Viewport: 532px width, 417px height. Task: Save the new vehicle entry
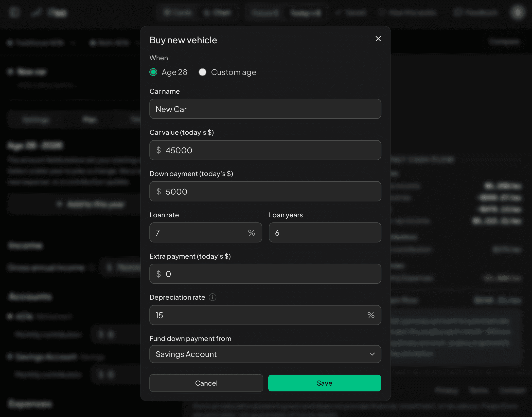tap(325, 383)
